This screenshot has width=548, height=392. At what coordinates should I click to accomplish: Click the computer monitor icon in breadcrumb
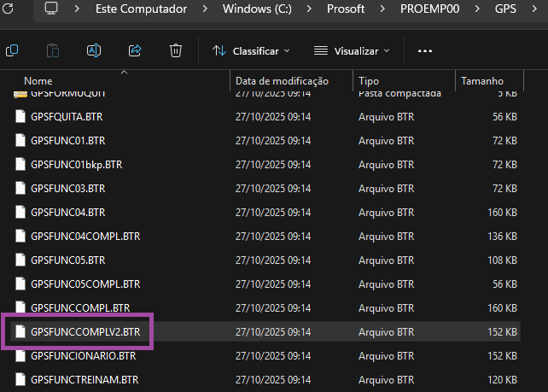[x=51, y=9]
